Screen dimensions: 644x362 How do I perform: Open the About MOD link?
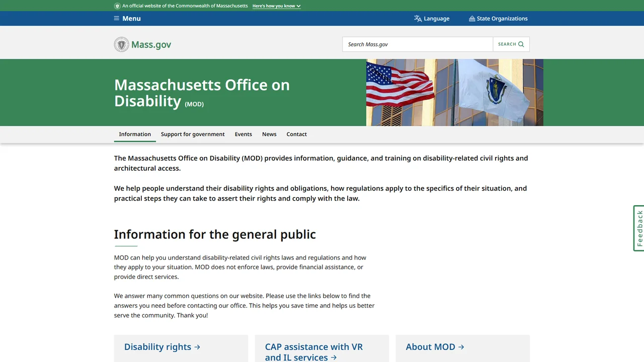coord(435,347)
